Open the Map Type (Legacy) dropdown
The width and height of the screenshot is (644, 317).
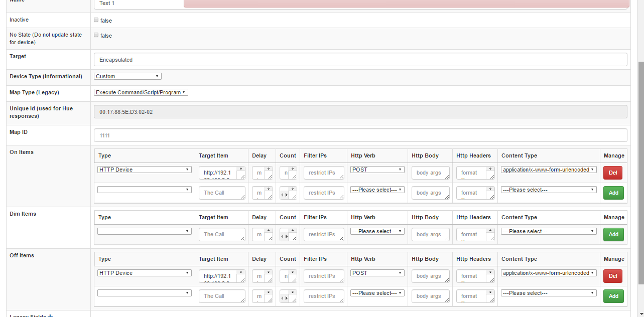click(x=141, y=92)
